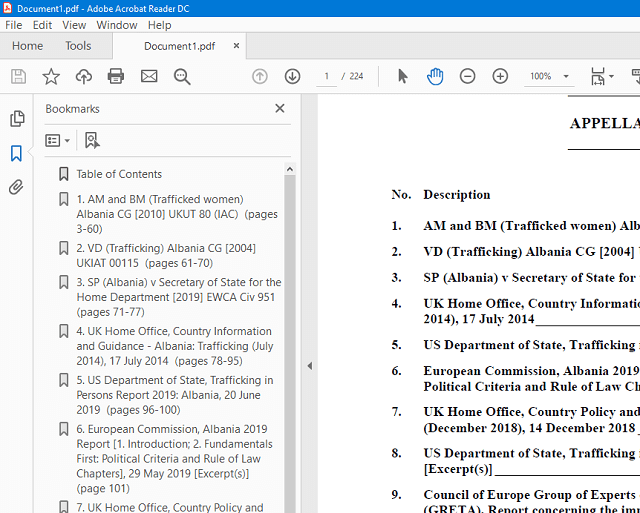Open fit page options dropdown arrow

point(611,76)
